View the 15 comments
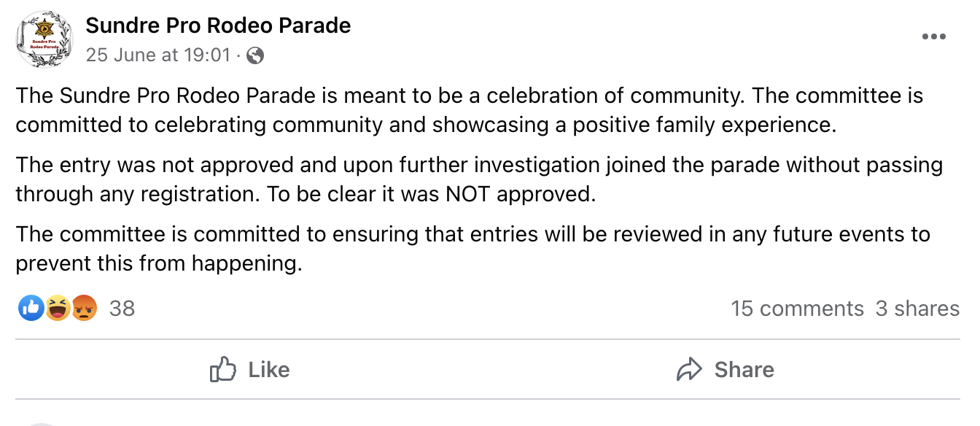The width and height of the screenshot is (980, 426). [x=797, y=309]
